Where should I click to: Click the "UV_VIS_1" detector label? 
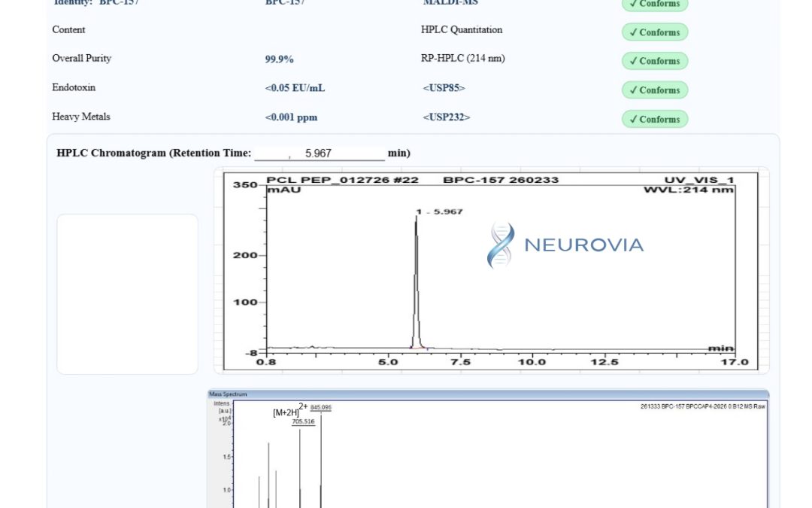(x=699, y=180)
